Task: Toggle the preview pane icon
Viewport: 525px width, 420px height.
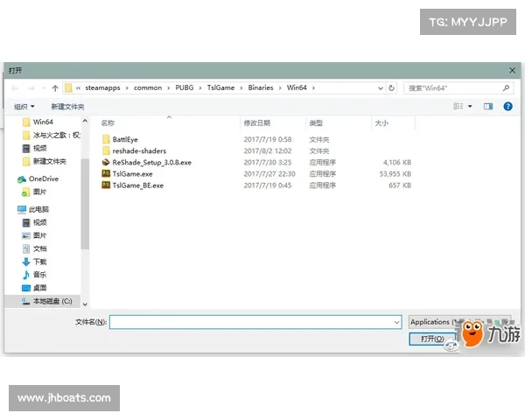Action: point(488,107)
